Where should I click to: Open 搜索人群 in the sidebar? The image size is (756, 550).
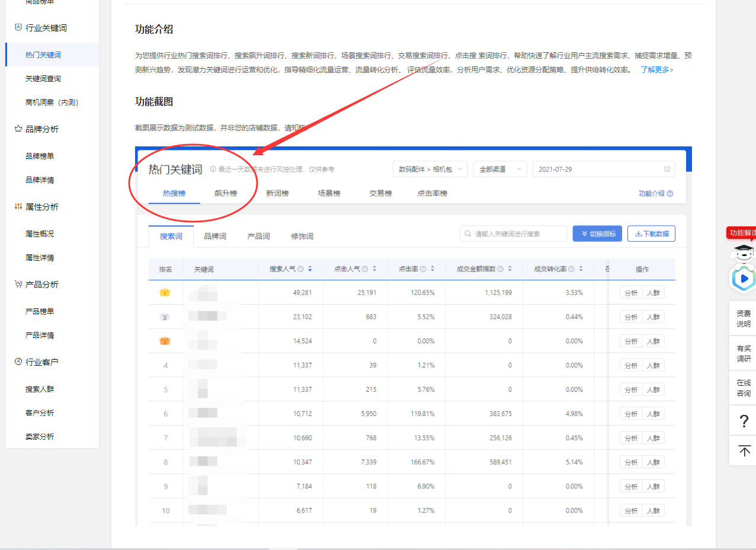click(40, 389)
